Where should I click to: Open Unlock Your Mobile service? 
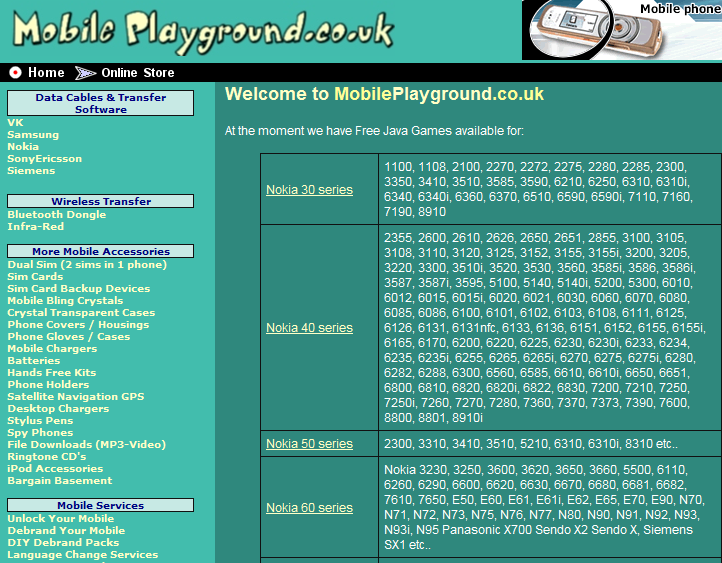[x=60, y=518]
